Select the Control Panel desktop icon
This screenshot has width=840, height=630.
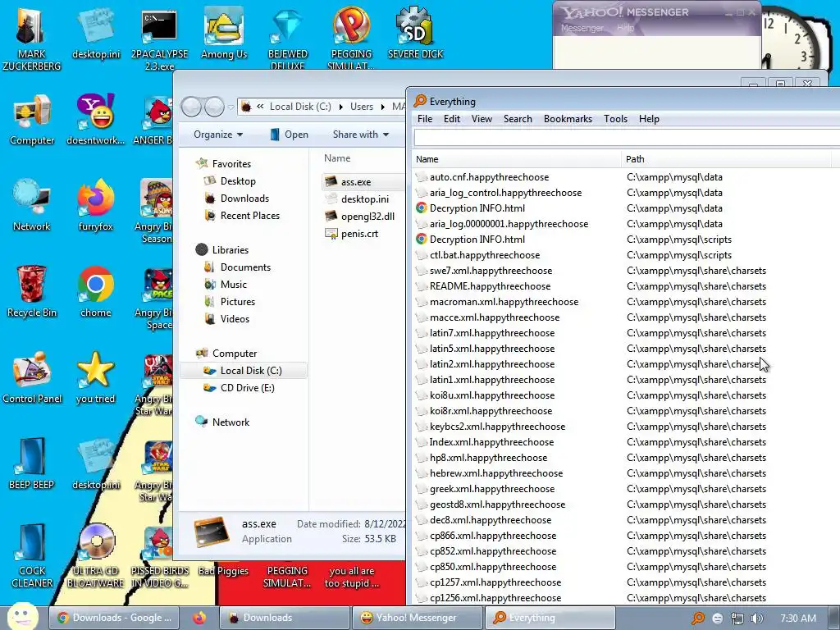pos(32,377)
